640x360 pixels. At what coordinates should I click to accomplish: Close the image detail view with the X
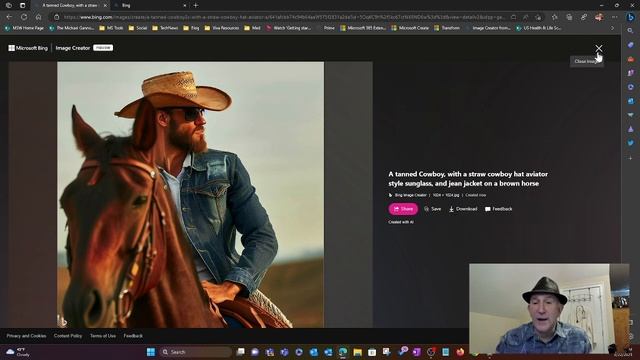(x=598, y=48)
